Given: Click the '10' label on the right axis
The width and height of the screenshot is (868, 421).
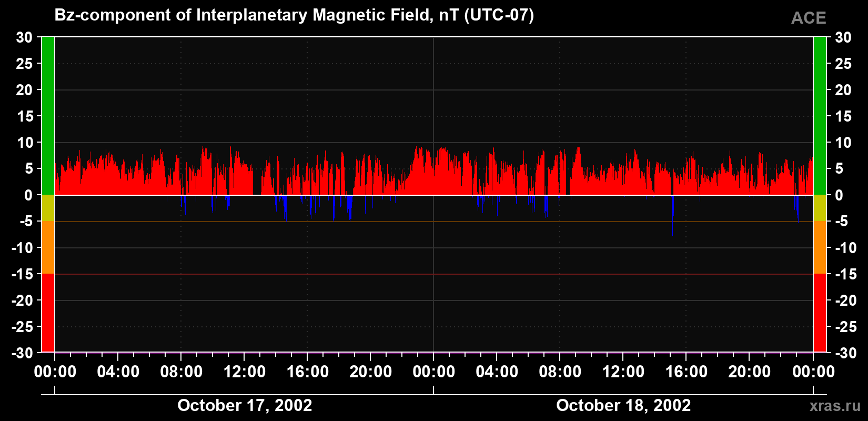Looking at the screenshot, I should [843, 143].
